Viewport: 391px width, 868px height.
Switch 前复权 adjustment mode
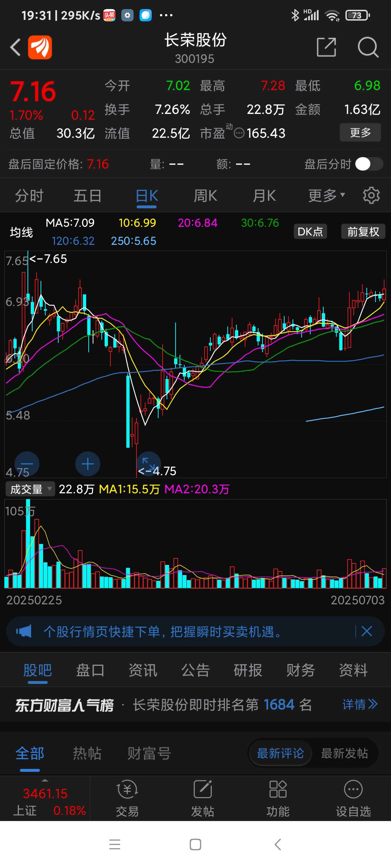(x=363, y=231)
